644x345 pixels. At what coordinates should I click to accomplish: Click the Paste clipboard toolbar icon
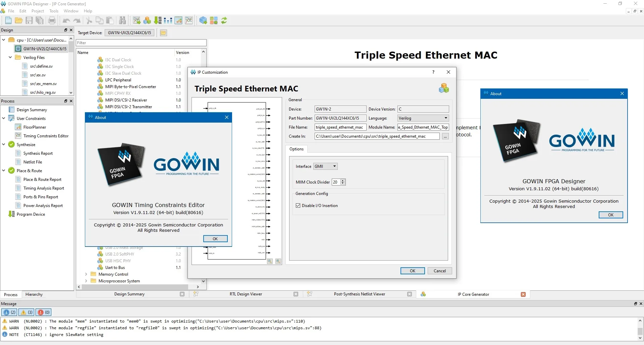[x=110, y=20]
